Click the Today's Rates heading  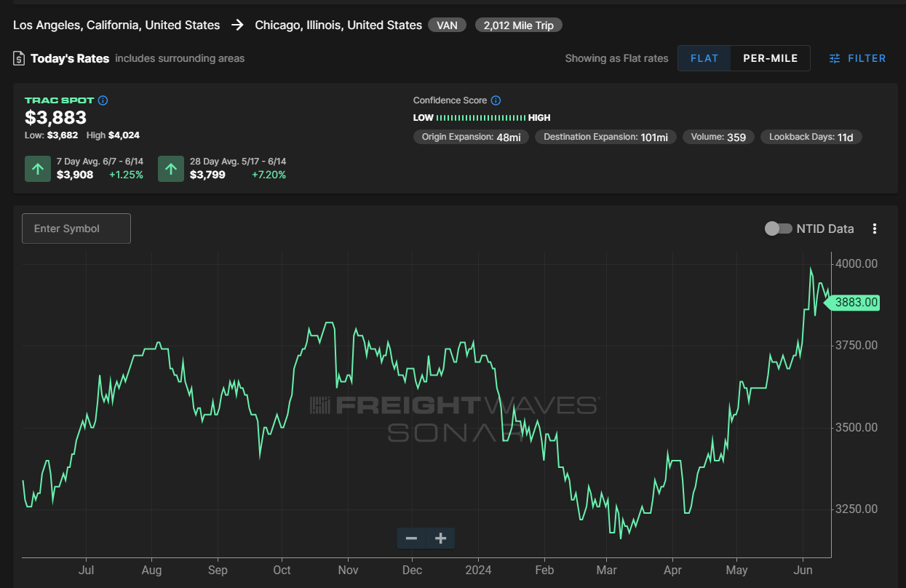pos(70,58)
